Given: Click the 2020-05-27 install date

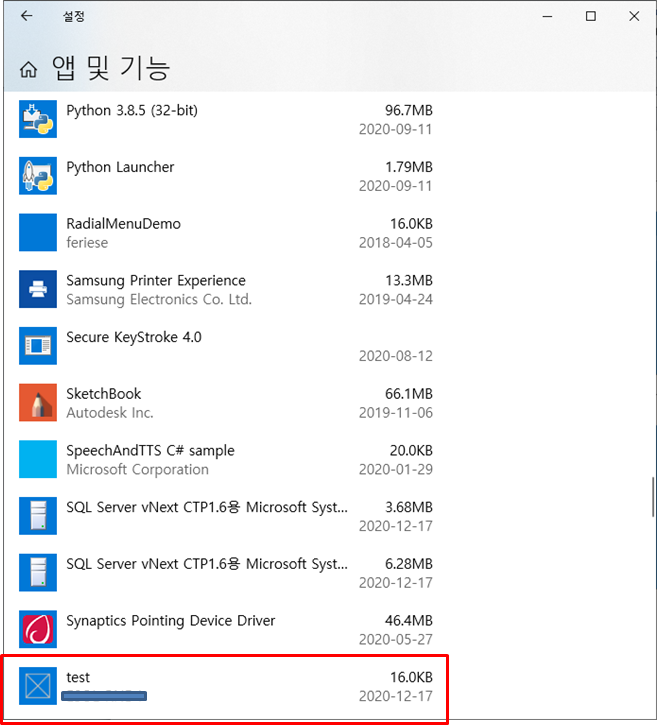Looking at the screenshot, I should (x=396, y=640).
